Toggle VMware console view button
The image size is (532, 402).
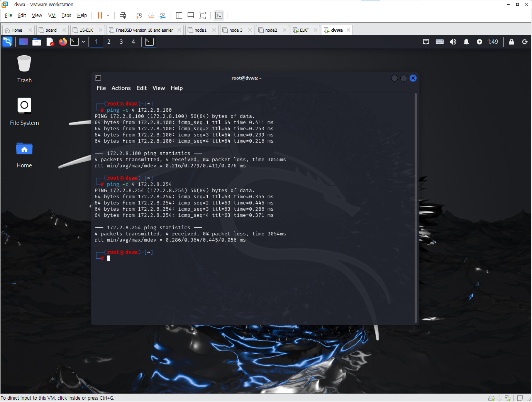pos(219,15)
